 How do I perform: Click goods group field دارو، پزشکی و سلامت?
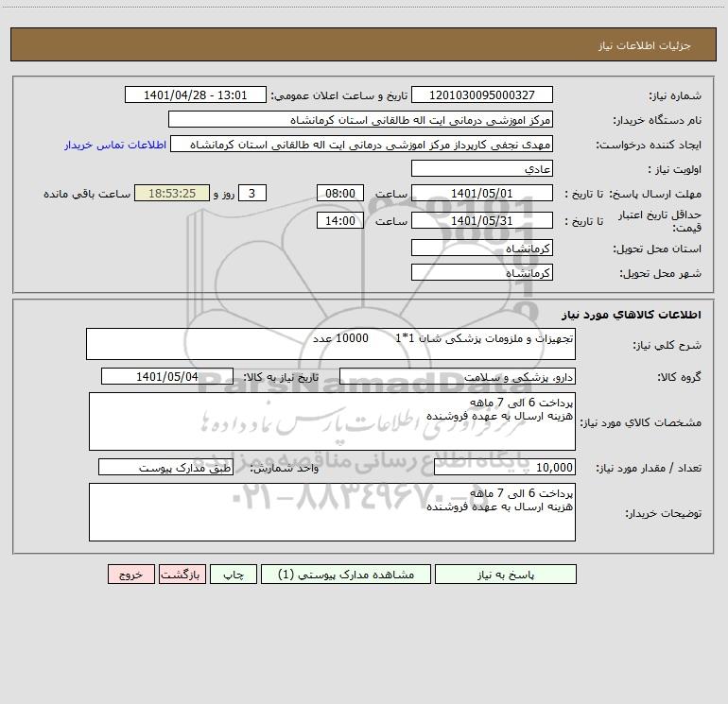pos(458,376)
